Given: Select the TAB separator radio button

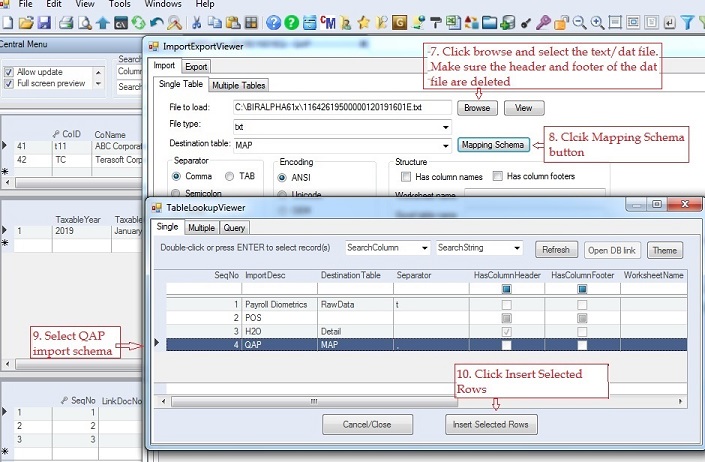Looking at the screenshot, I should pyautogui.click(x=229, y=176).
